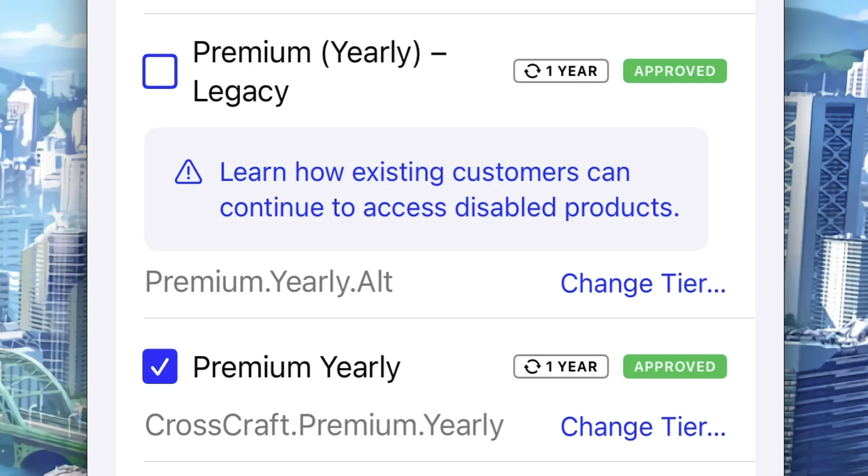This screenshot has width=868, height=476.
Task: Click the blue checkmark icon inside Premium Yearly's checkbox
Action: (x=159, y=366)
